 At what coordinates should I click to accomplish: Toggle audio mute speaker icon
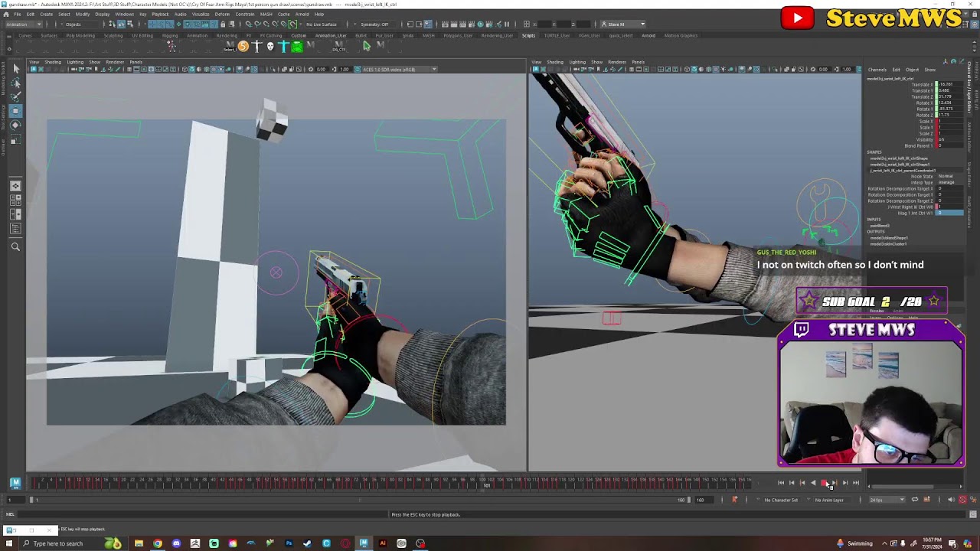(x=951, y=500)
